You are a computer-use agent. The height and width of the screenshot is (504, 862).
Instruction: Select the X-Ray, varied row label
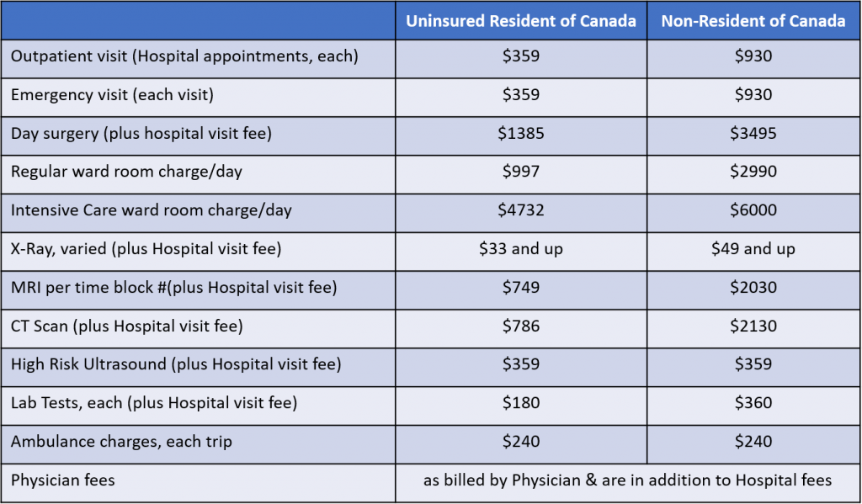pyautogui.click(x=146, y=249)
